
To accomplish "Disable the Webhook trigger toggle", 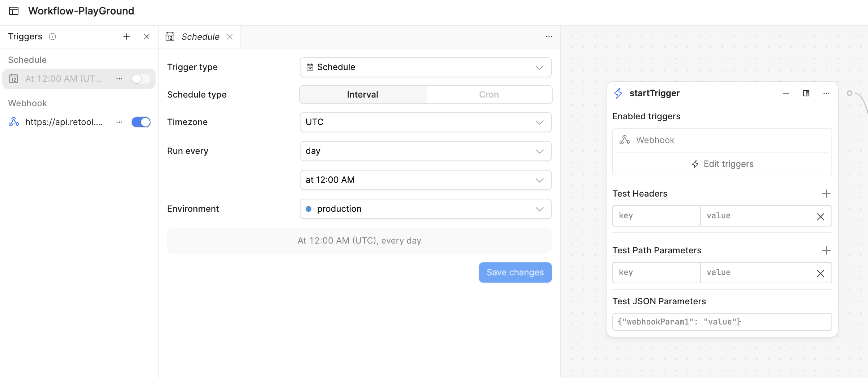I will pos(141,122).
